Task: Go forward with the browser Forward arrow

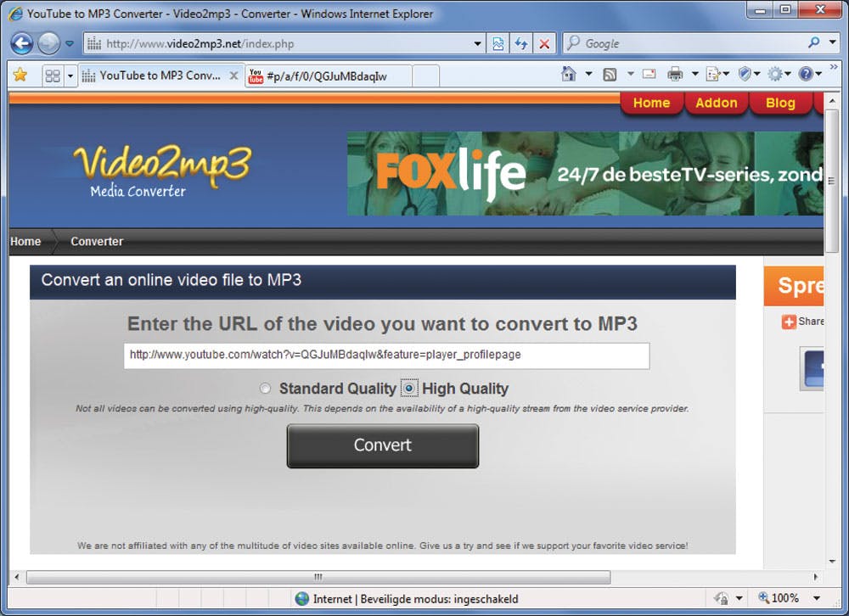Action: coord(48,43)
